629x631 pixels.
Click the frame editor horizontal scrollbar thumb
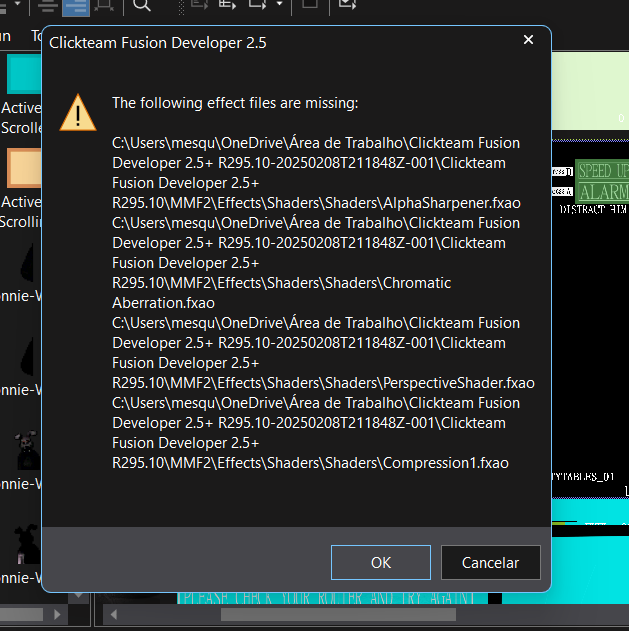pos(338,615)
